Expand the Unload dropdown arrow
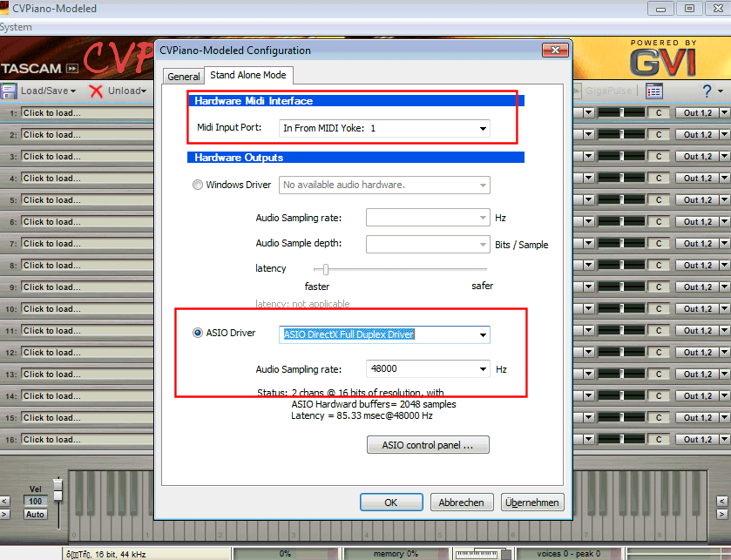The image size is (731, 560). coord(144,91)
